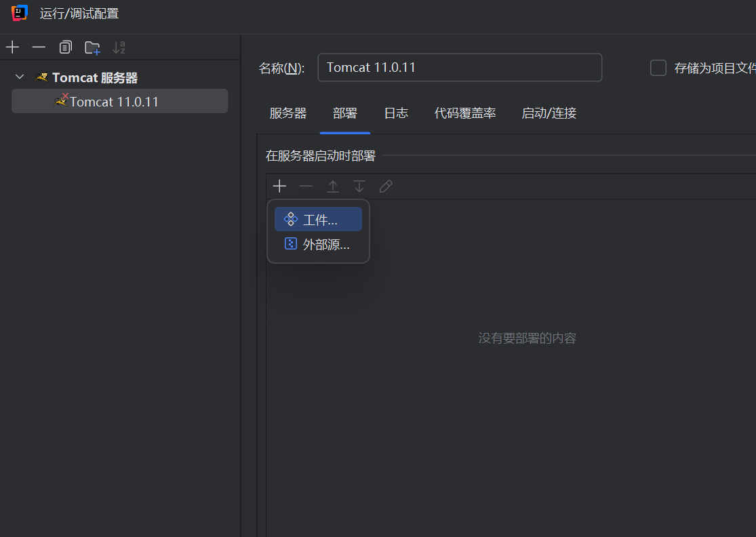Open the 部署 tab

pyautogui.click(x=344, y=113)
